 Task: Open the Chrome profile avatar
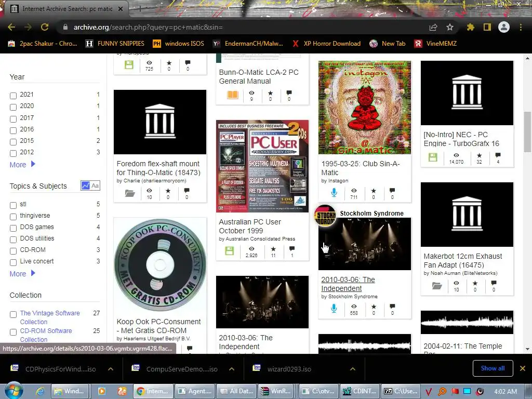click(x=504, y=27)
